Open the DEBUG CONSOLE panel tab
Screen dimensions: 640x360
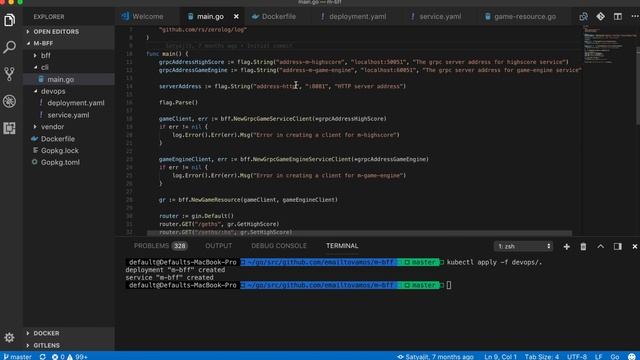point(279,246)
